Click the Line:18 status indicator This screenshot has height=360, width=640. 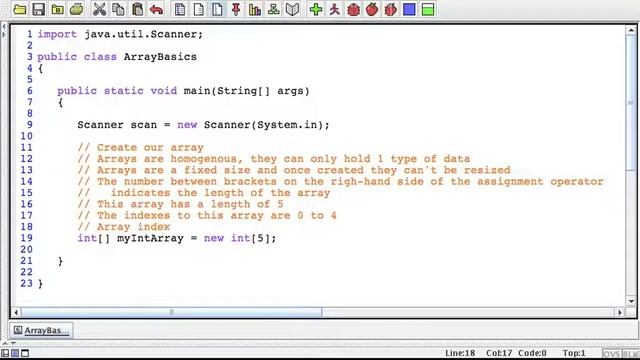coord(460,353)
